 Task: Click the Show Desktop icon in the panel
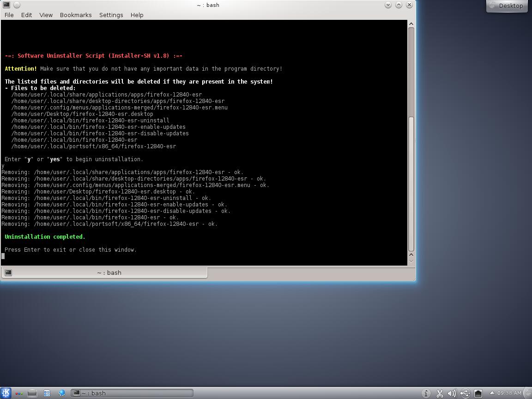click(32, 393)
